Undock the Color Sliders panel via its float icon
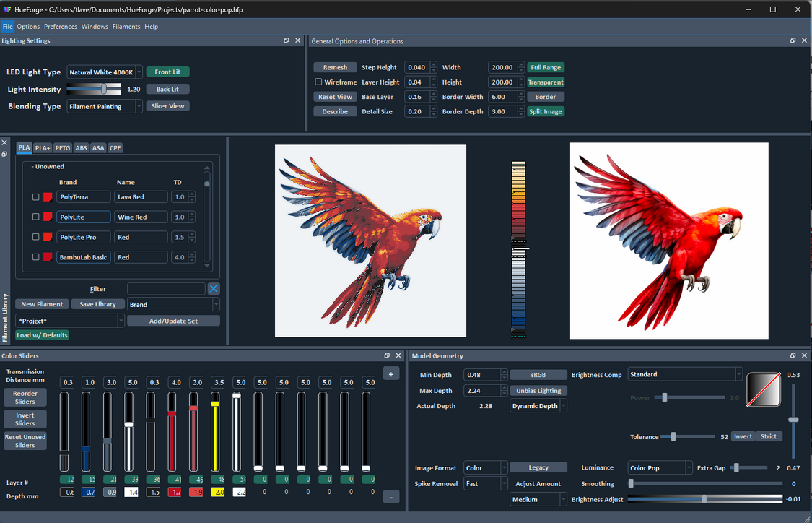The height and width of the screenshot is (523, 812). (x=387, y=355)
